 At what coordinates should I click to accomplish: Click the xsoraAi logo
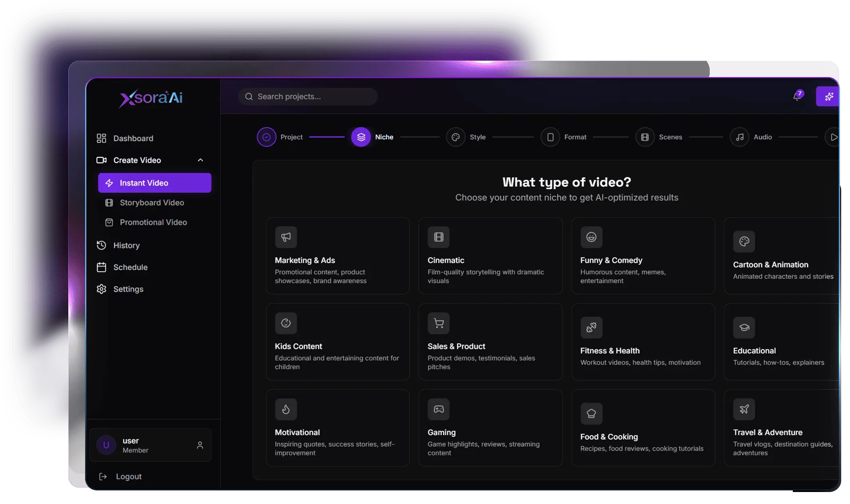pyautogui.click(x=151, y=98)
